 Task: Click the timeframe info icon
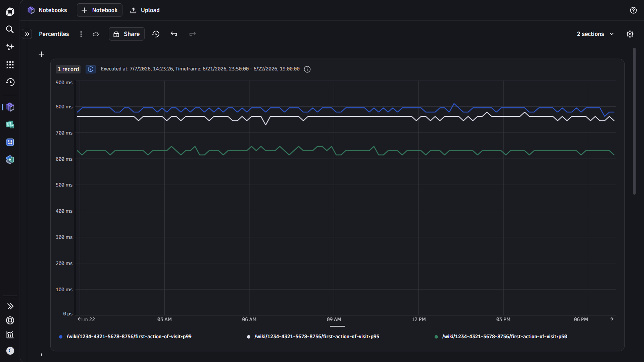(x=307, y=69)
